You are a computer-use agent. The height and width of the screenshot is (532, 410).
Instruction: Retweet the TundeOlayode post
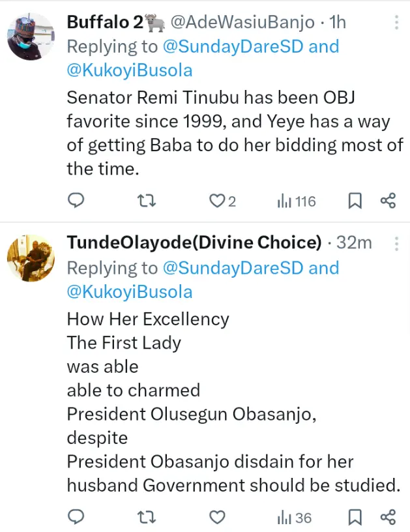(148, 518)
